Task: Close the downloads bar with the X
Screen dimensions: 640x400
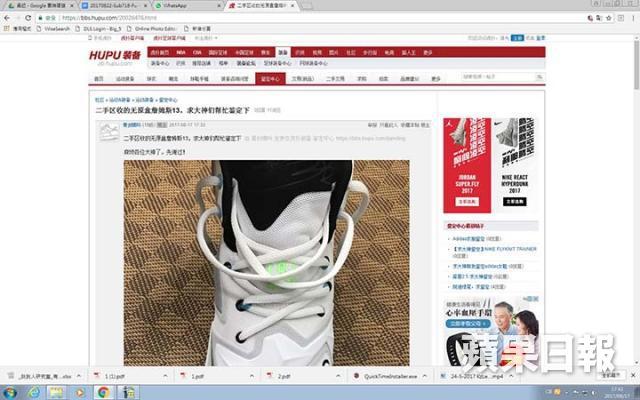Action: pos(633,375)
